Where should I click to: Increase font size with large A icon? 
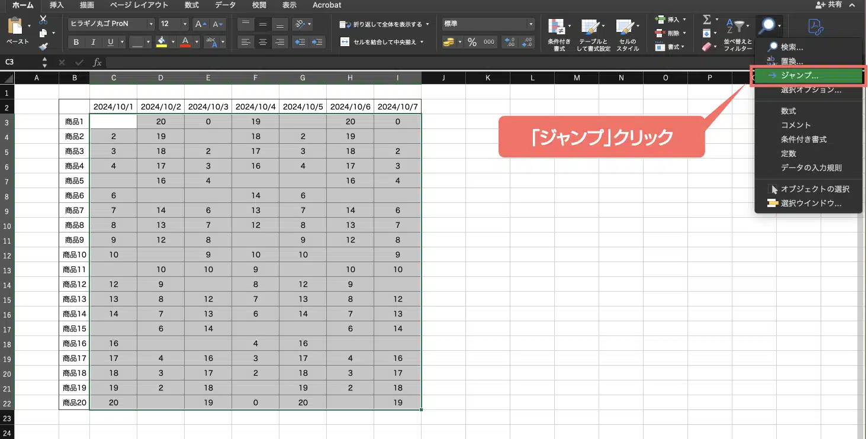[x=201, y=24]
